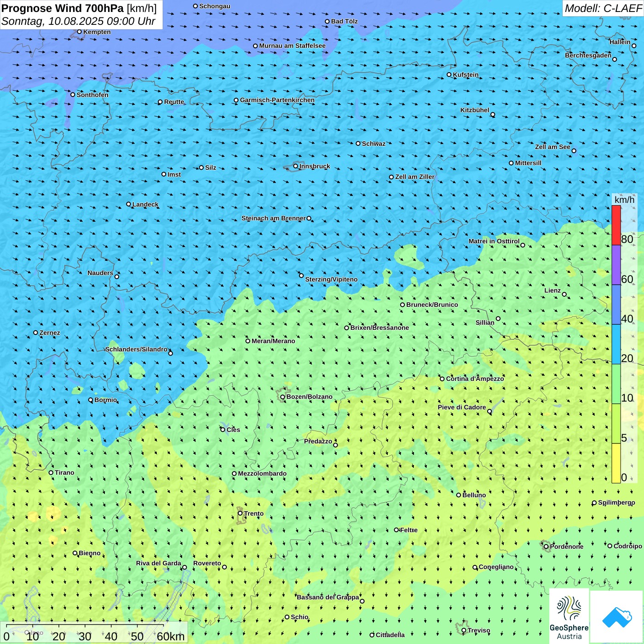Click the Innsbruck city marker

(x=296, y=166)
